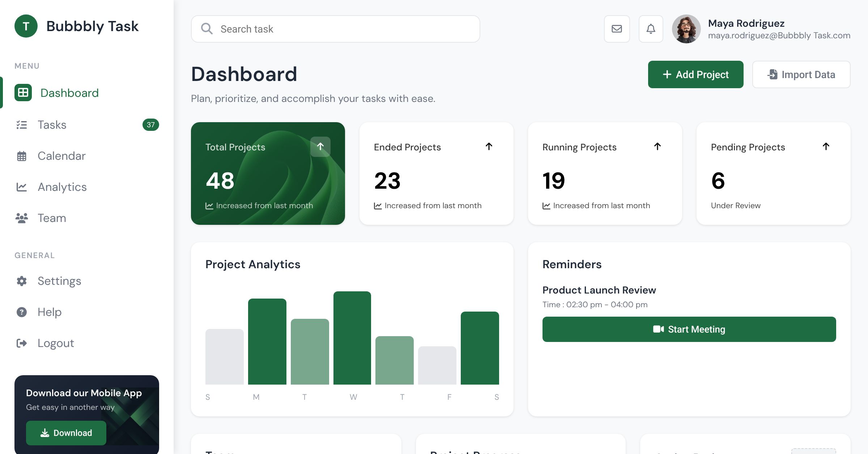Start Meeting for Product Launch Review
The width and height of the screenshot is (868, 454).
click(x=689, y=329)
